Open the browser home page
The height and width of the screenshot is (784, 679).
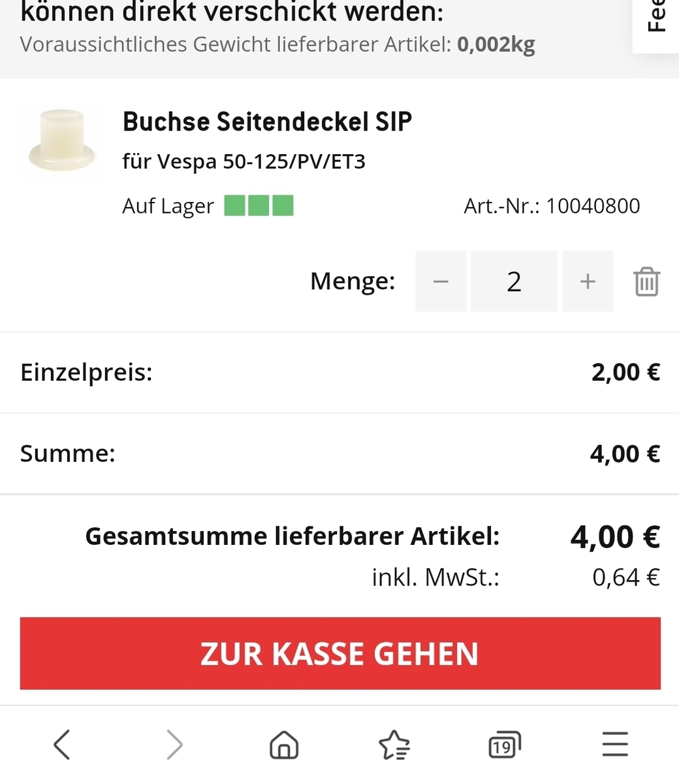284,744
